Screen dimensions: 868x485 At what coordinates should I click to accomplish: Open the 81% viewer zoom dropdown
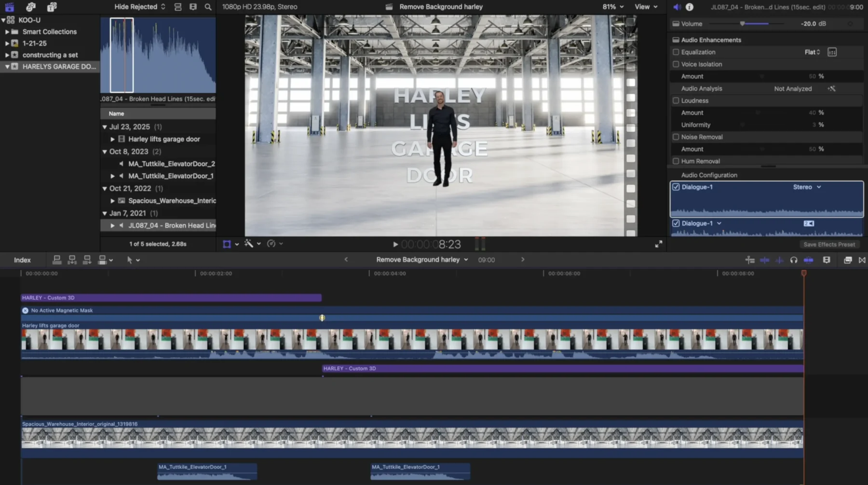[x=613, y=7]
